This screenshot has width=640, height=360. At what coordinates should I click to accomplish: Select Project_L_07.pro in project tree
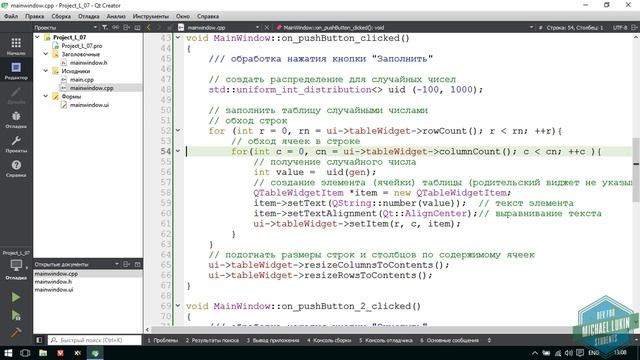pos(82,46)
